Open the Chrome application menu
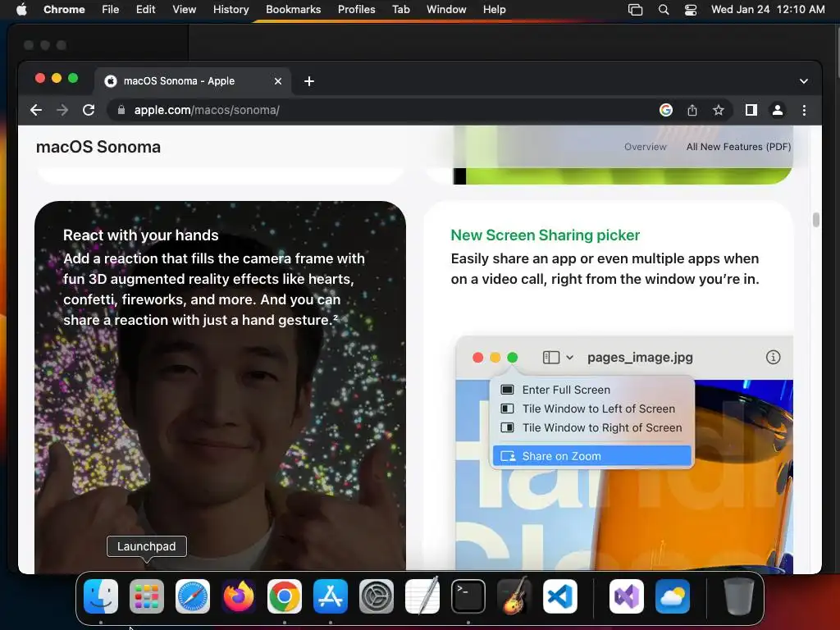 (64, 10)
